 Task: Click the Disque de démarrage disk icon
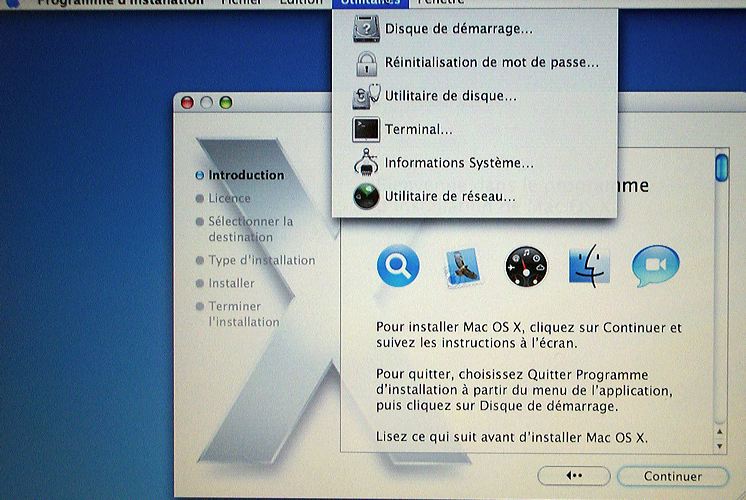click(366, 29)
